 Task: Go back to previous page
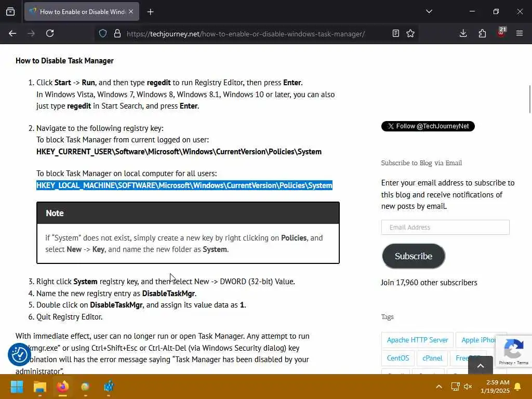pos(12,33)
